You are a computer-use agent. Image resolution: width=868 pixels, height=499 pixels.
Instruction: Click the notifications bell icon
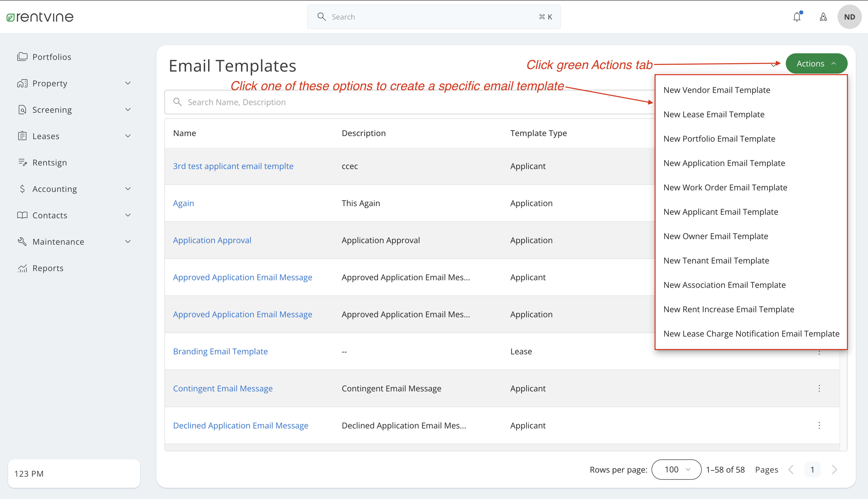pyautogui.click(x=797, y=16)
